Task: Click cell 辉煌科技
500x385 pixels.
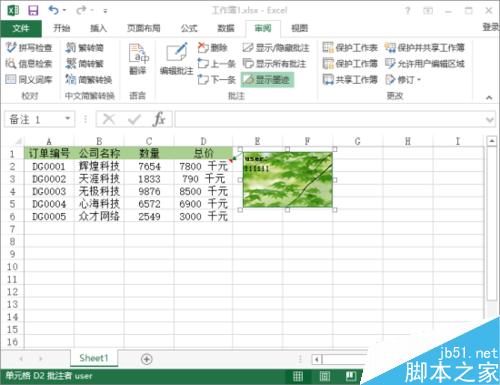Action: pos(99,166)
